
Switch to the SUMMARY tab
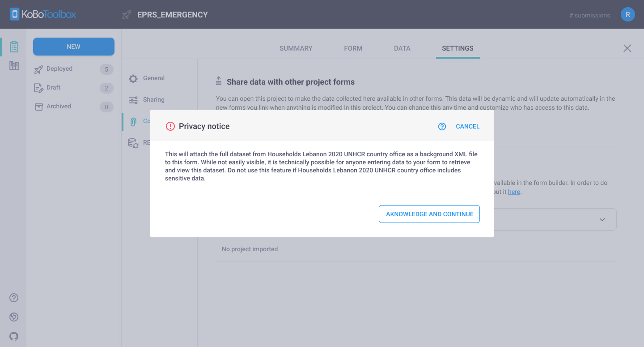pyautogui.click(x=296, y=48)
